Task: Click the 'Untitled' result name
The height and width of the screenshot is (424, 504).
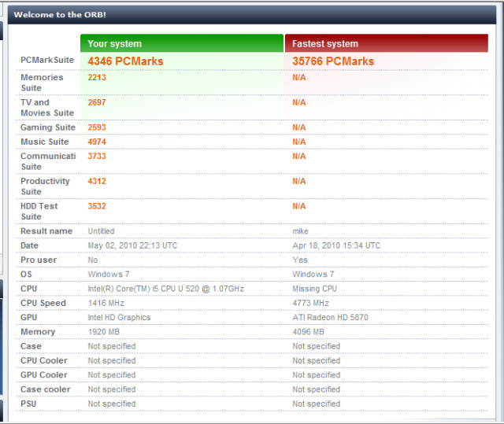Action: tap(101, 231)
